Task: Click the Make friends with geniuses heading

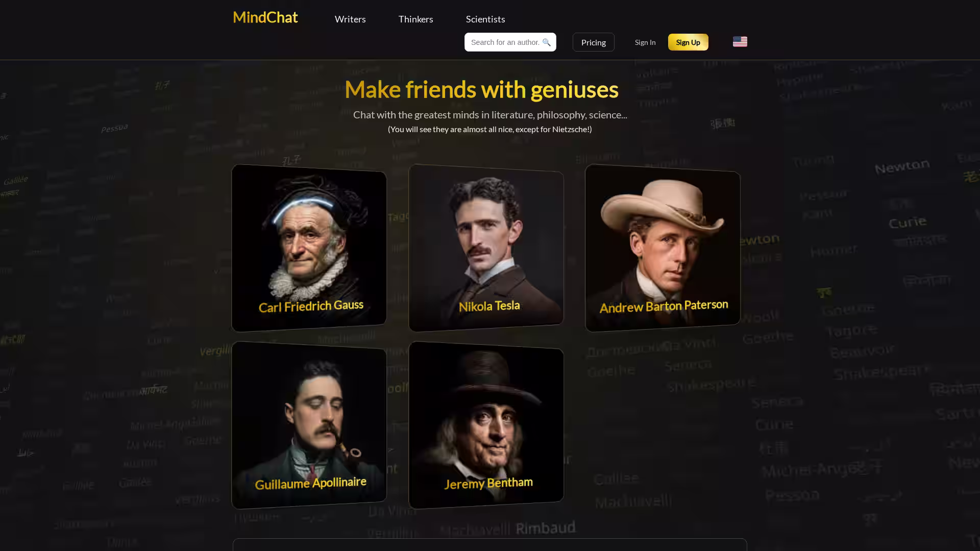Action: point(481,89)
